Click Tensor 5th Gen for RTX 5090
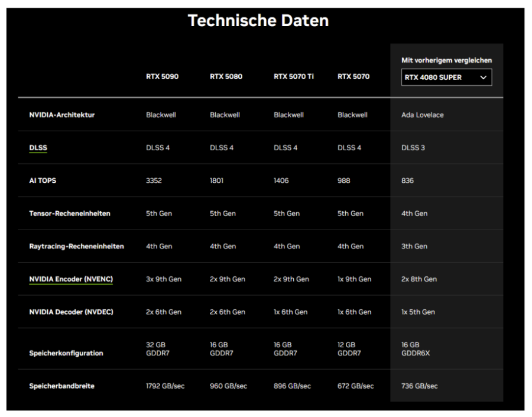This screenshot has width=532, height=417. click(159, 214)
